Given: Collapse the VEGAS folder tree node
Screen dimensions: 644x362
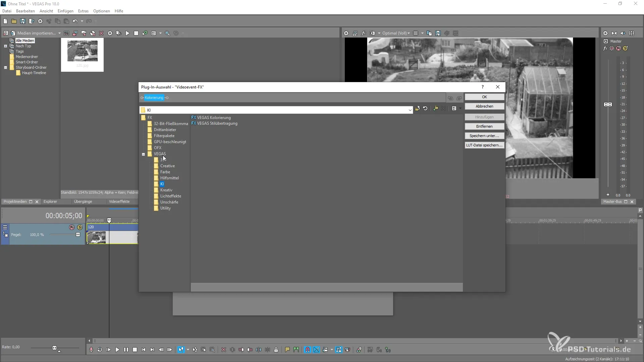Looking at the screenshot, I should tap(143, 154).
